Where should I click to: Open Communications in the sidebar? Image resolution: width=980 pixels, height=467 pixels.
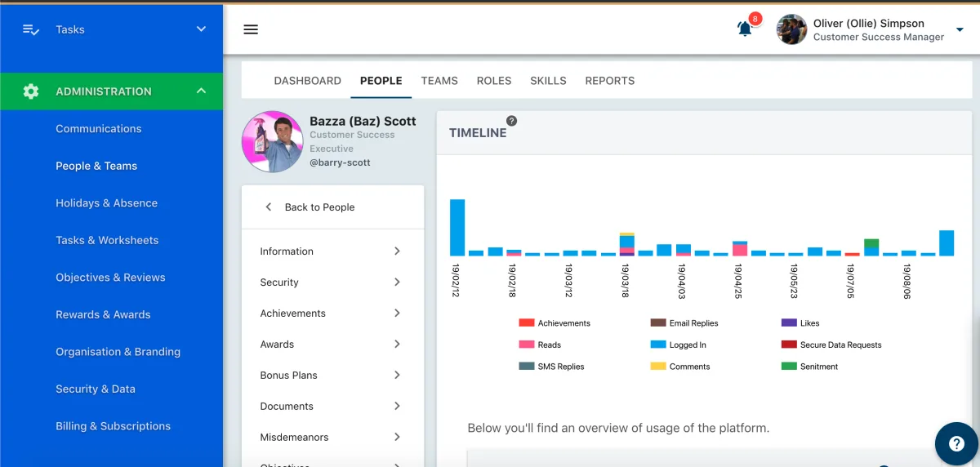coord(99,129)
